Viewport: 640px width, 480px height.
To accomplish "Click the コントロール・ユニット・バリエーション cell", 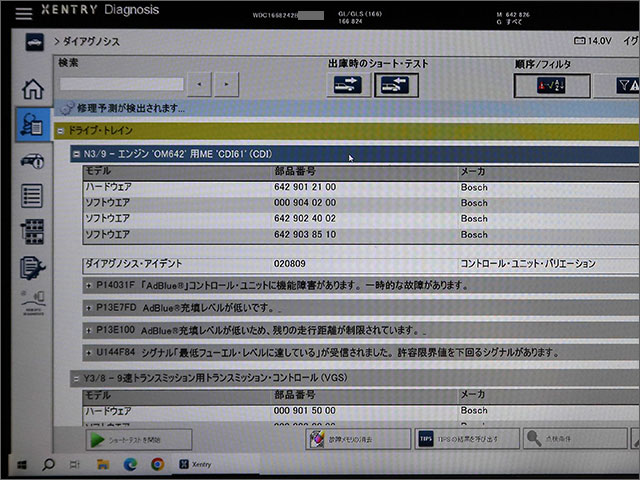I will 528,264.
